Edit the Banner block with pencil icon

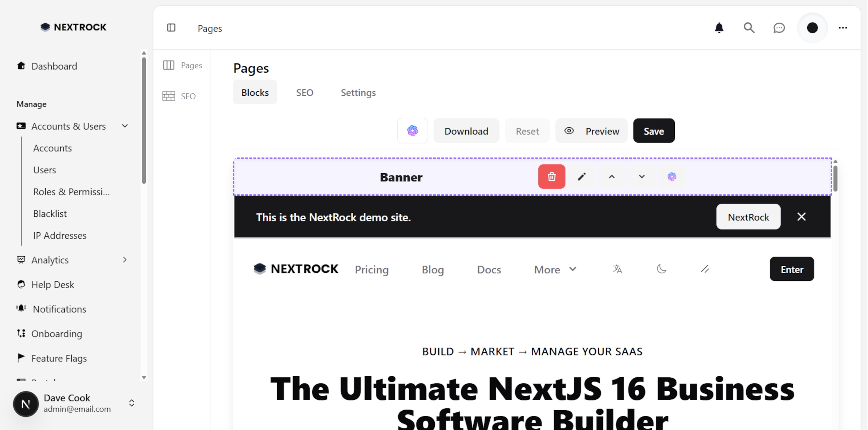pos(581,176)
